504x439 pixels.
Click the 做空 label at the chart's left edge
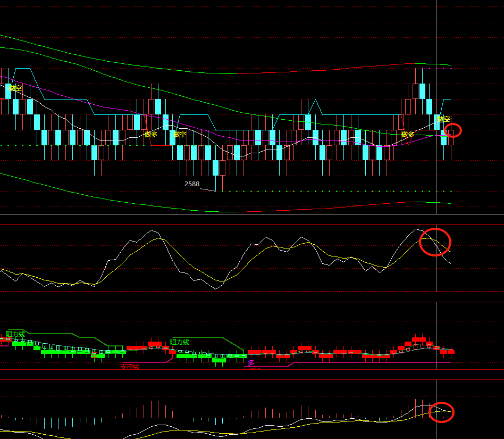pyautogui.click(x=15, y=88)
